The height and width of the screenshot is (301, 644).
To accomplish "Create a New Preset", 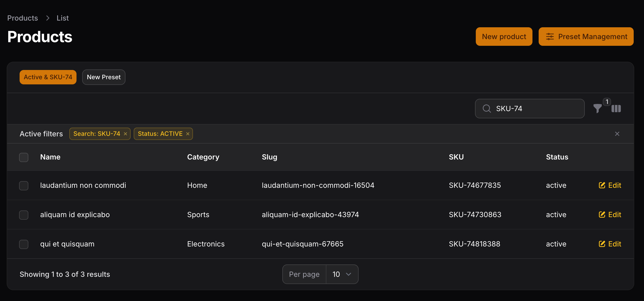I will [104, 77].
